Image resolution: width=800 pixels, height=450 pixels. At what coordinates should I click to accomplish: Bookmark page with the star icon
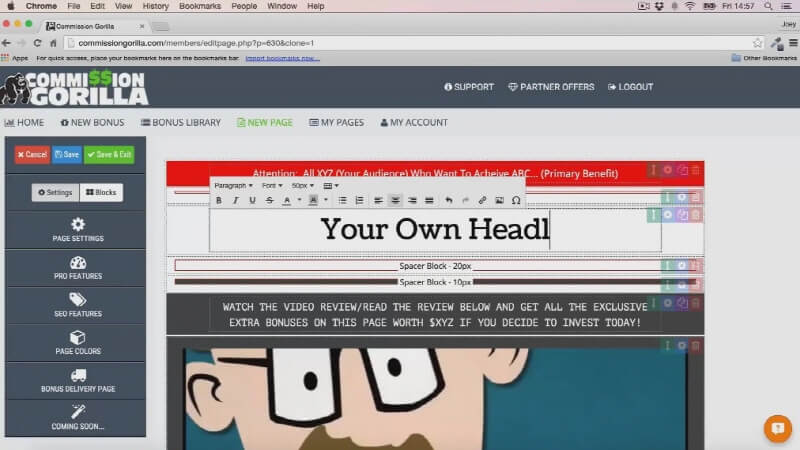[x=757, y=43]
